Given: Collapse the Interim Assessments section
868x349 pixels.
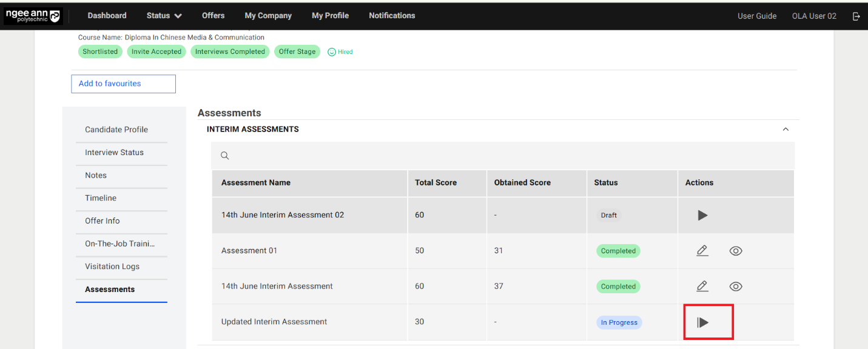Looking at the screenshot, I should click(x=786, y=129).
